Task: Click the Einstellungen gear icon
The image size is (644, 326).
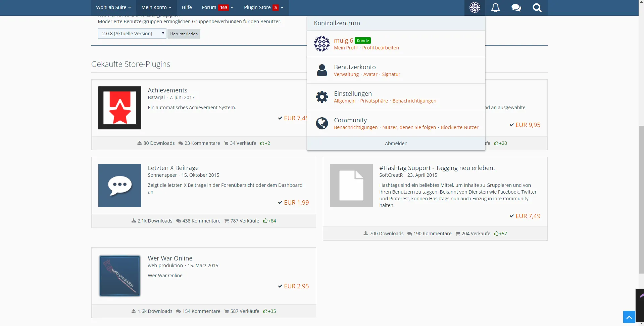Action: coord(322,97)
